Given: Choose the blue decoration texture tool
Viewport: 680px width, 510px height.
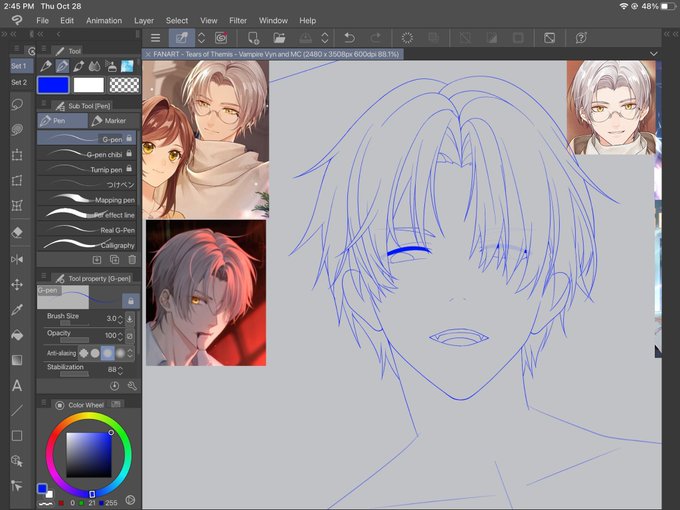Looking at the screenshot, I should pos(127,66).
